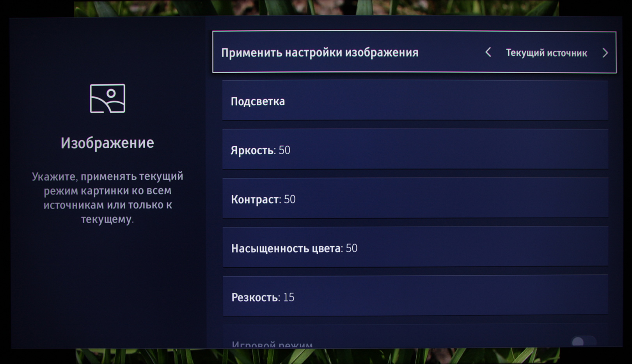Image resolution: width=632 pixels, height=364 pixels.
Task: Click the left arrow beside Текущий источник
Action: click(x=488, y=52)
